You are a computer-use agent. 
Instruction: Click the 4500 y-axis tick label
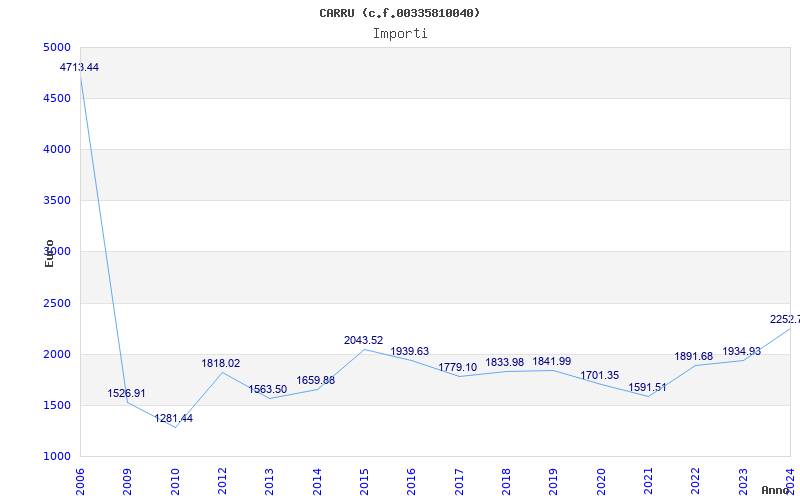(57, 98)
